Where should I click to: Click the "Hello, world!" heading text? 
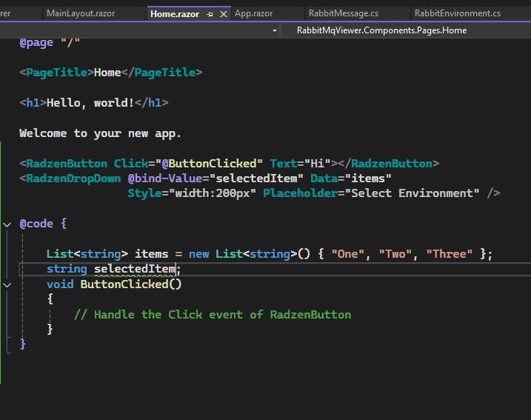coord(90,103)
